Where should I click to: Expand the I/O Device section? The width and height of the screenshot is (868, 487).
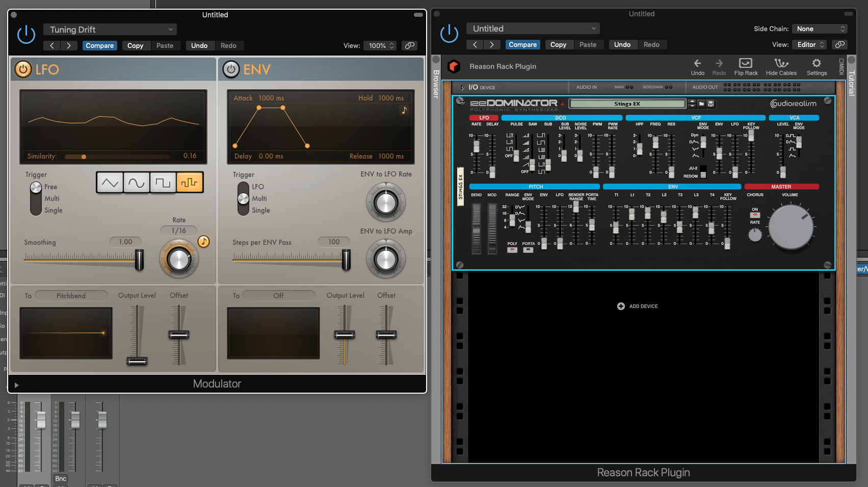pos(462,87)
